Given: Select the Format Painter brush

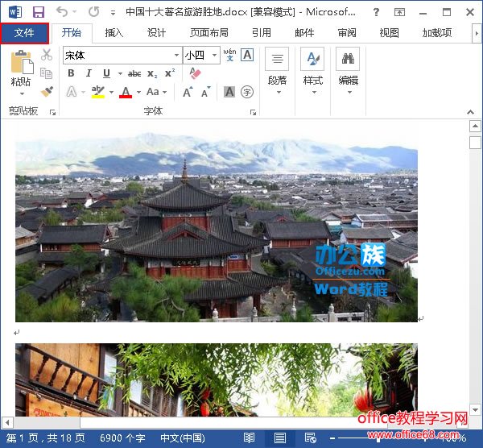Looking at the screenshot, I should click(47, 91).
